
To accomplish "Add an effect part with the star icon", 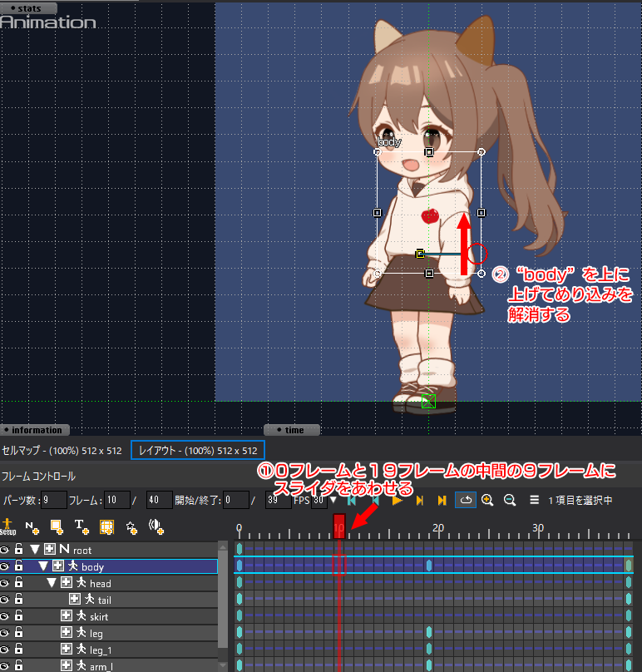I will click(x=131, y=527).
